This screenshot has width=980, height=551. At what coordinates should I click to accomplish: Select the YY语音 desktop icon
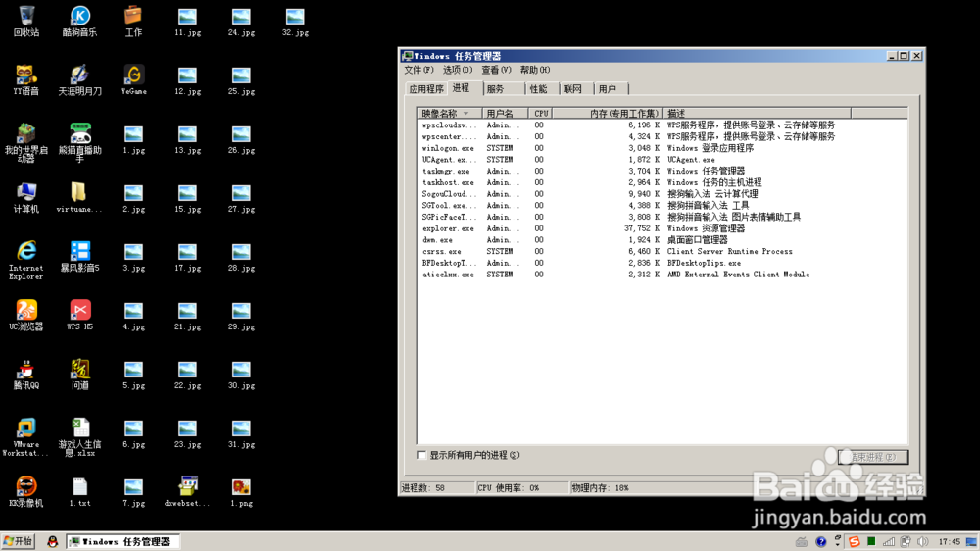pyautogui.click(x=26, y=80)
